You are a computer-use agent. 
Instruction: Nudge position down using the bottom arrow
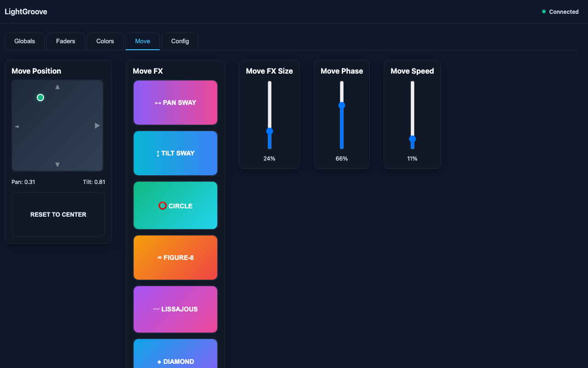click(57, 164)
